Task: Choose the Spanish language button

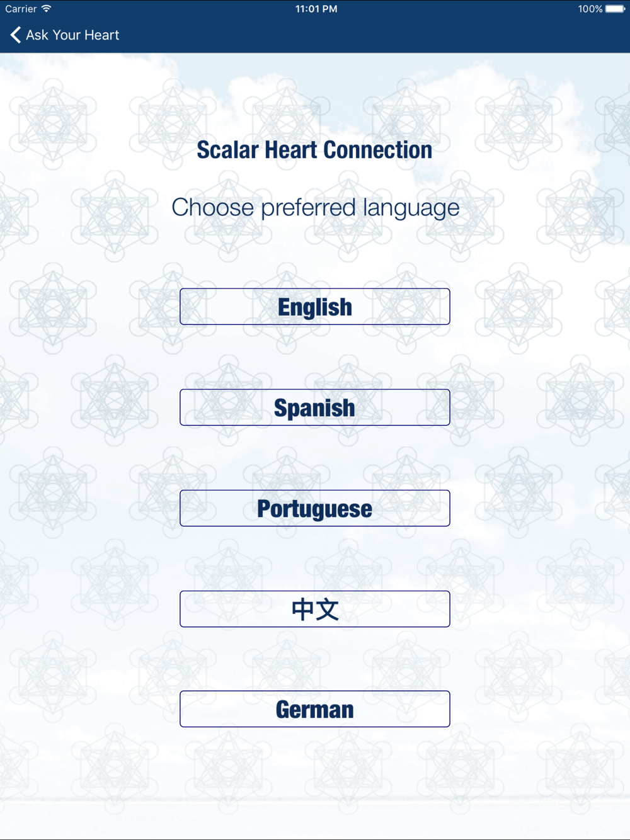Action: click(x=315, y=407)
